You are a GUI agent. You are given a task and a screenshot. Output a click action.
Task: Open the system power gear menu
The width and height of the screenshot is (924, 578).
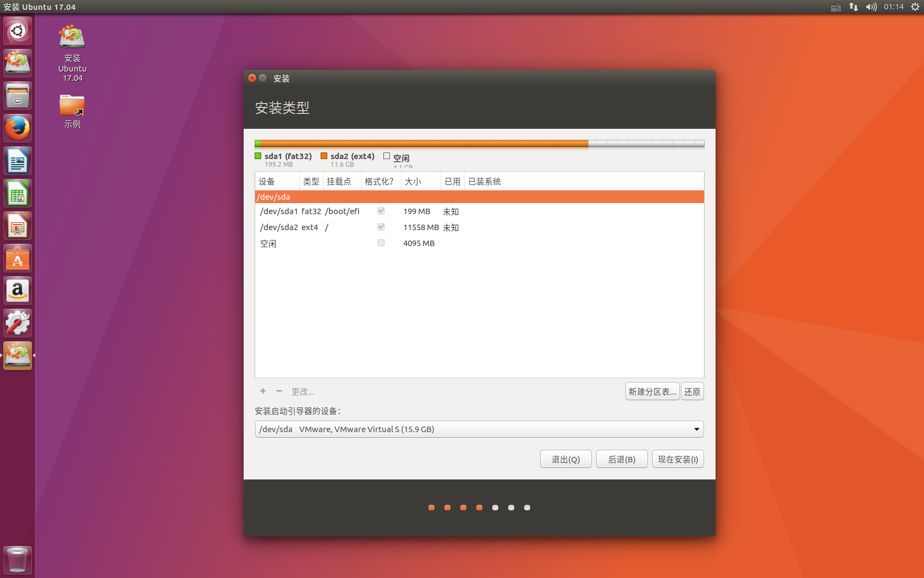click(915, 7)
